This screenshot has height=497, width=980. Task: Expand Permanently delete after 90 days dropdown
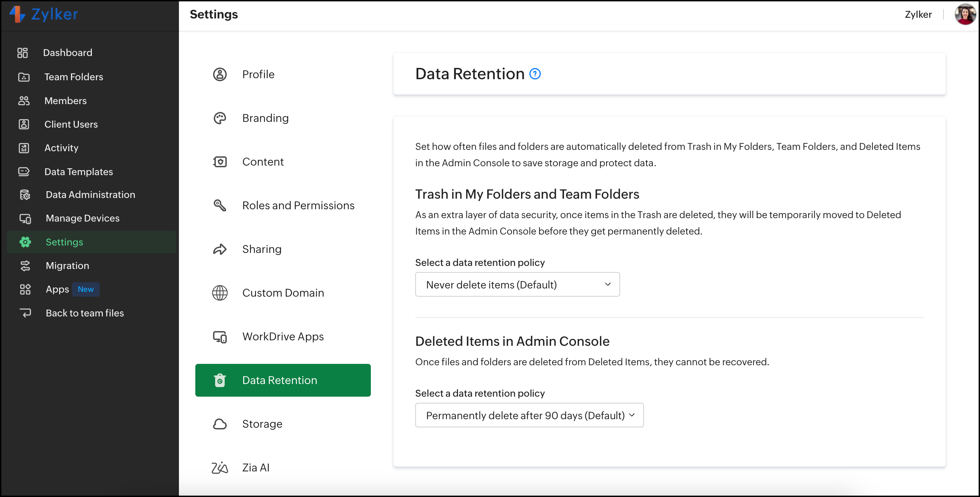coord(529,415)
